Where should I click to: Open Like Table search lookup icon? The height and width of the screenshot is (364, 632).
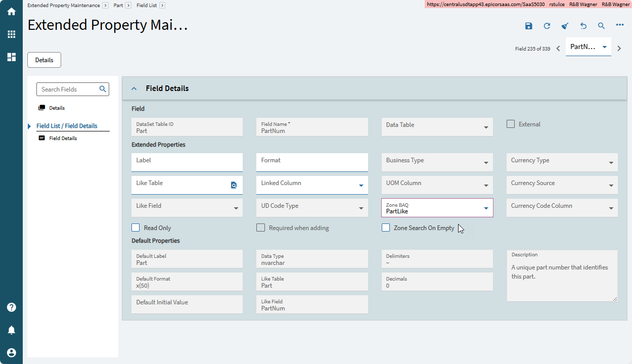pos(234,186)
